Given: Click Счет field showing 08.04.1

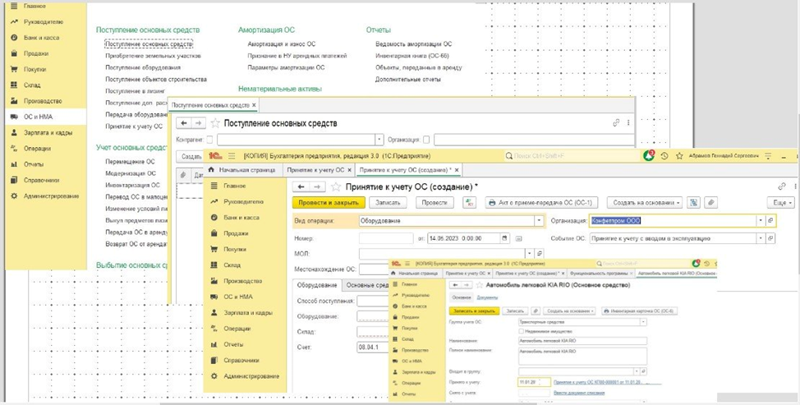Looking at the screenshot, I should 373,347.
